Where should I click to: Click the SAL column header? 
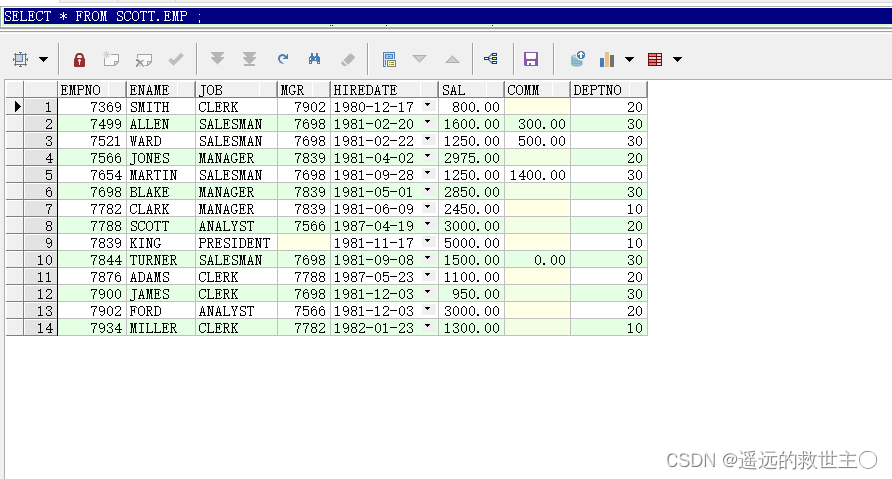point(470,90)
